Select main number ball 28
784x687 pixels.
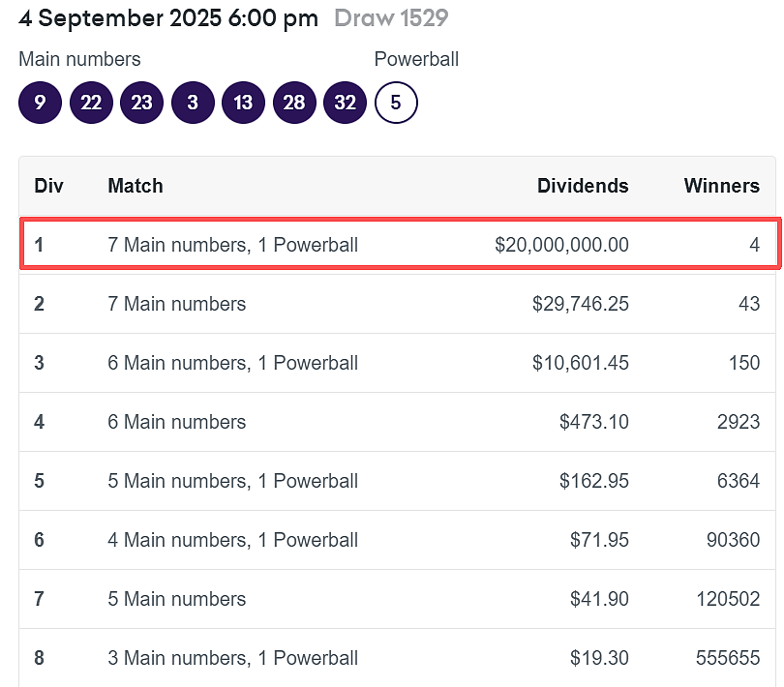294,103
